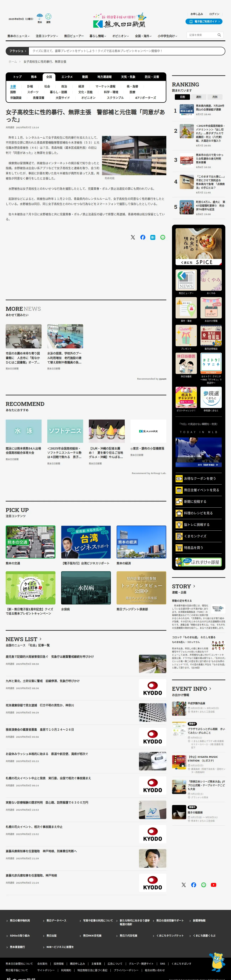
Task: Open the TODAY IN MLB Dodgers banner
Action: pos(199,453)
